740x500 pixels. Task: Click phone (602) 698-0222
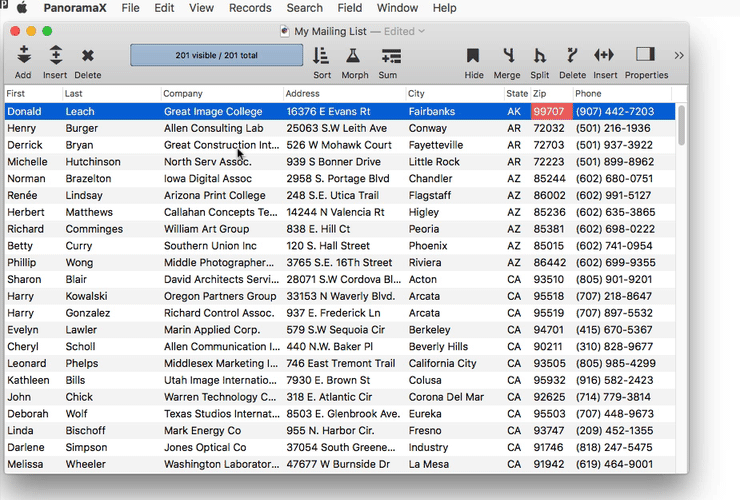[615, 229]
